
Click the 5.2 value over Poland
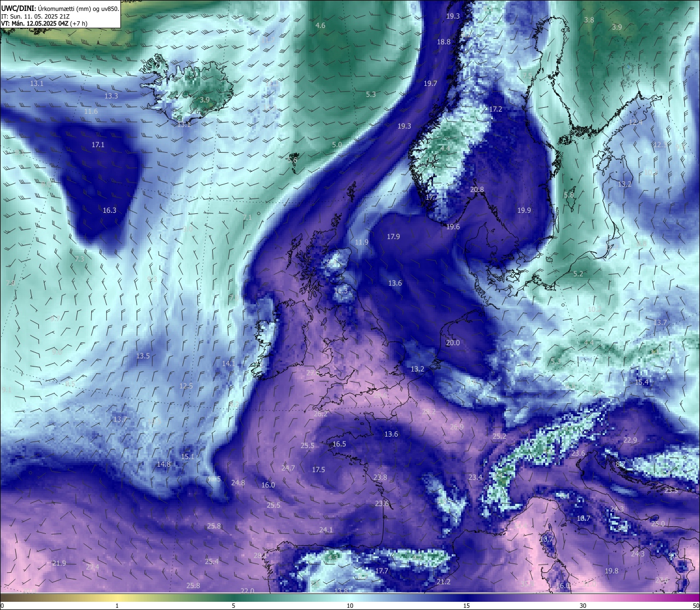[x=578, y=274]
